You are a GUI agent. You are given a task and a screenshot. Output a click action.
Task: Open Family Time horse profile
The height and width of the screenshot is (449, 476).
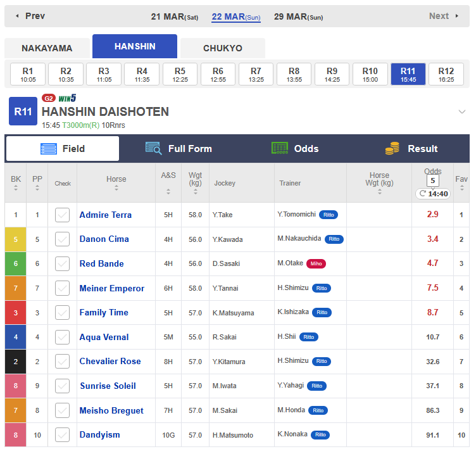(x=104, y=313)
